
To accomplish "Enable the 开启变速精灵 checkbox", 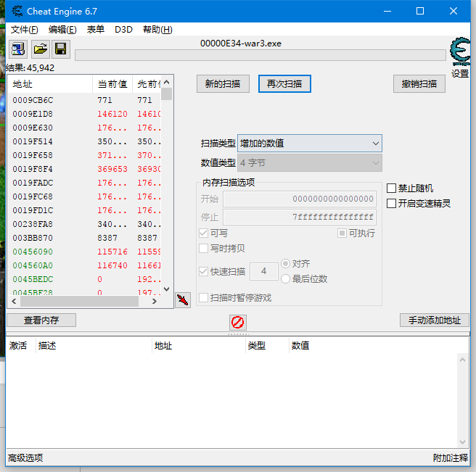I will 391,203.
